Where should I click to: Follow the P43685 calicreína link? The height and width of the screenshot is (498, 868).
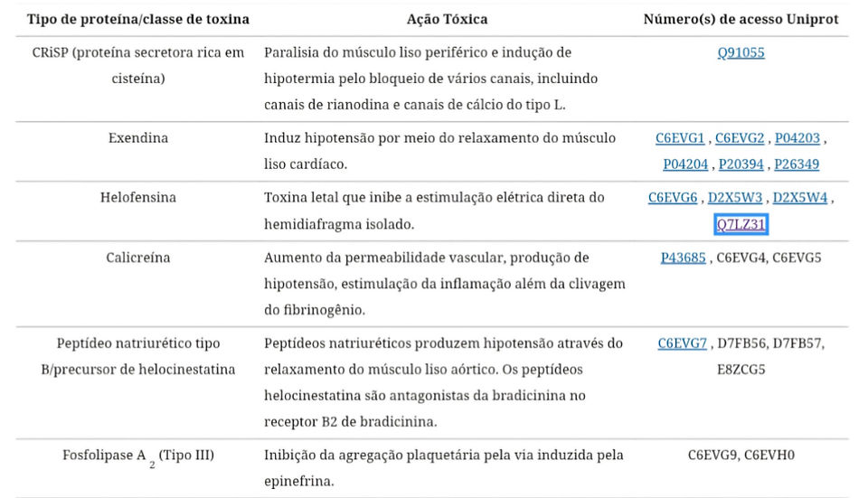[684, 258]
